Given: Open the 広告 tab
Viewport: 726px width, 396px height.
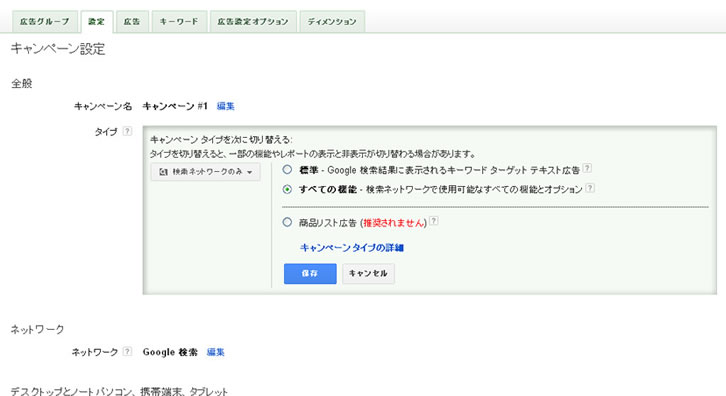Looking at the screenshot, I should (x=132, y=22).
